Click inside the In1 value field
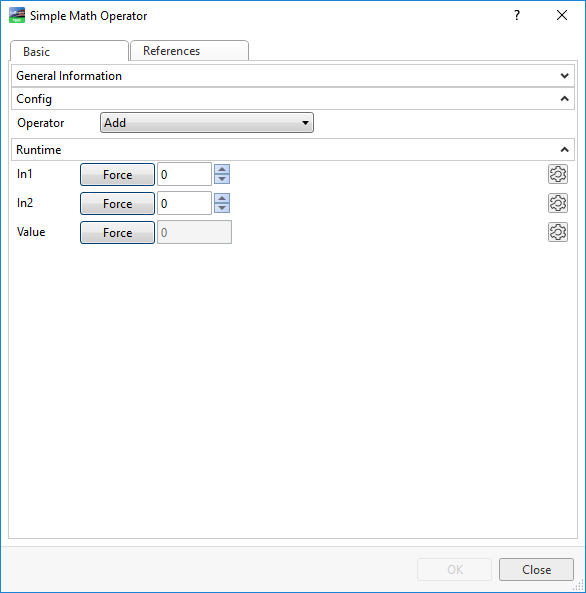Screen dimensions: 586x593 (184, 174)
